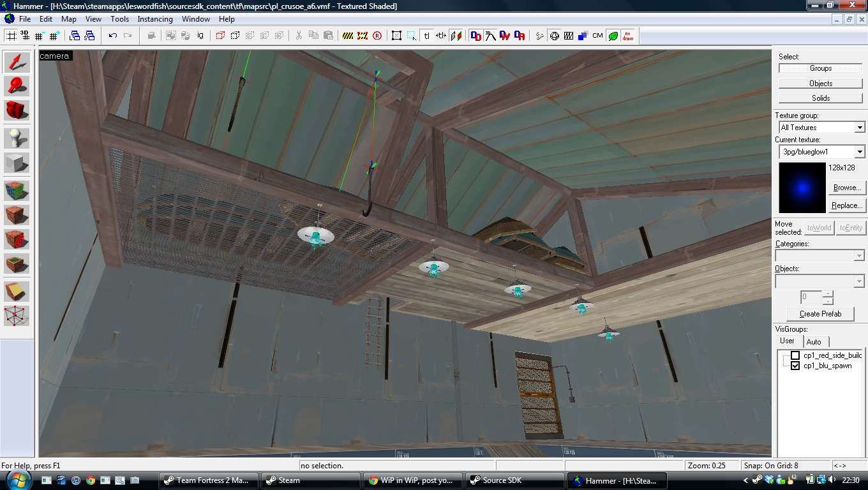
Task: Toggle the 3D grid icon
Action: pyautogui.click(x=26, y=36)
